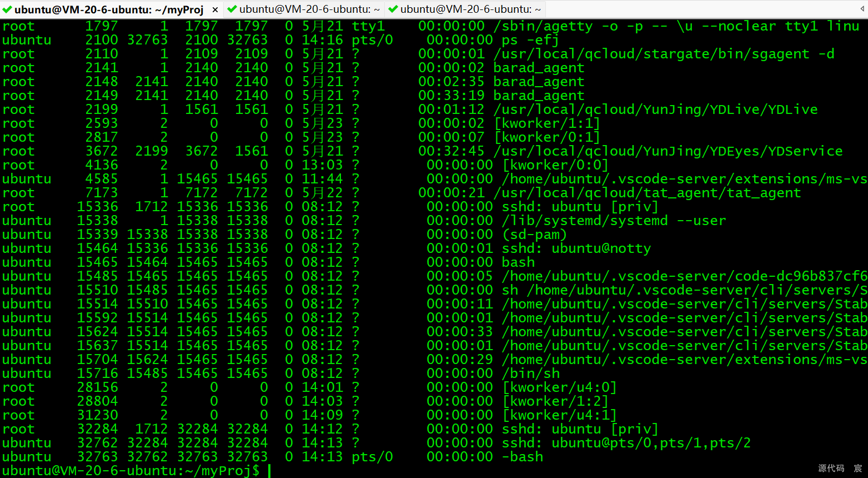Click the stargate/bin/sgagent -d path
This screenshot has width=868, height=478.
(x=664, y=54)
